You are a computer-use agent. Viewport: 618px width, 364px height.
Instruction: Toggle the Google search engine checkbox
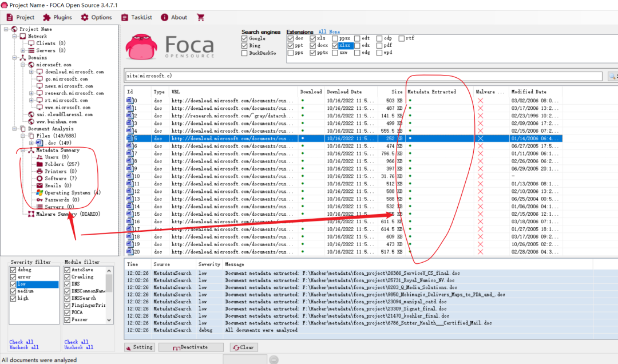point(244,38)
